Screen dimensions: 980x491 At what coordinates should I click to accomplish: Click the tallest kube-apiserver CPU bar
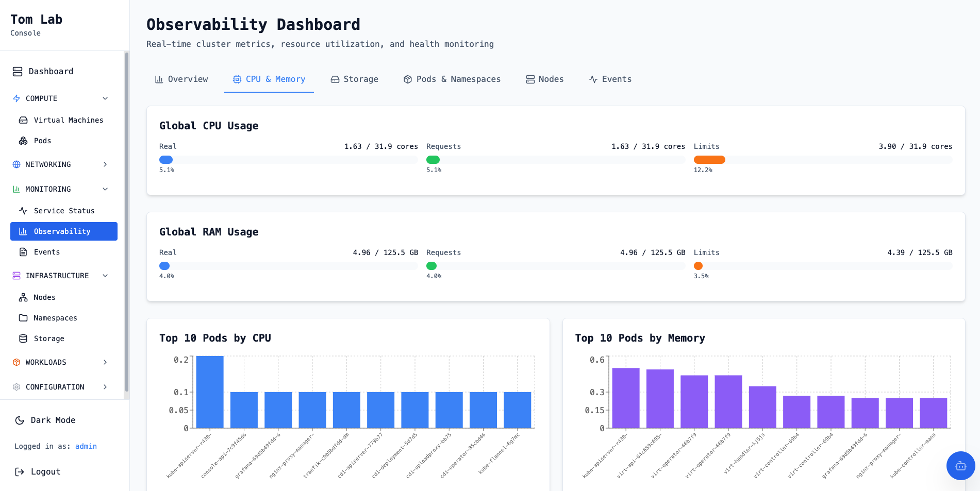click(x=210, y=392)
